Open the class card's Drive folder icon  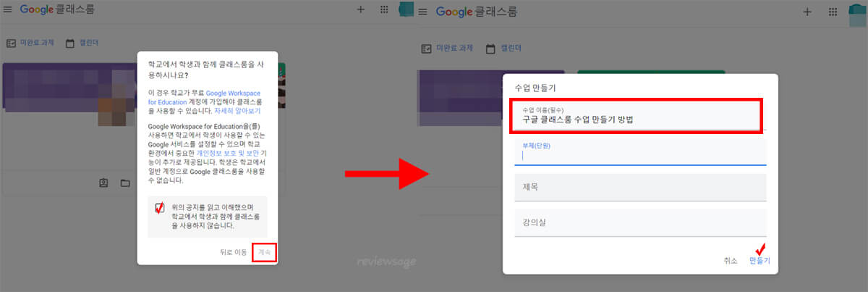(x=125, y=183)
